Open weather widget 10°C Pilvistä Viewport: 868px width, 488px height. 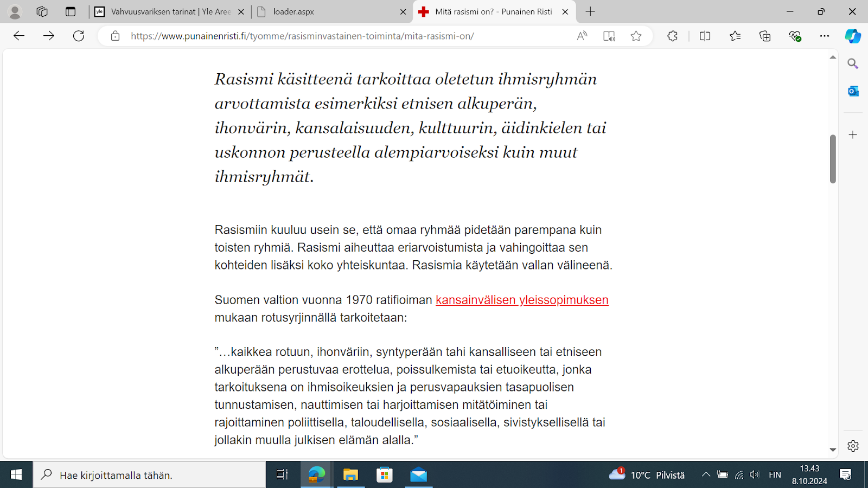click(647, 475)
